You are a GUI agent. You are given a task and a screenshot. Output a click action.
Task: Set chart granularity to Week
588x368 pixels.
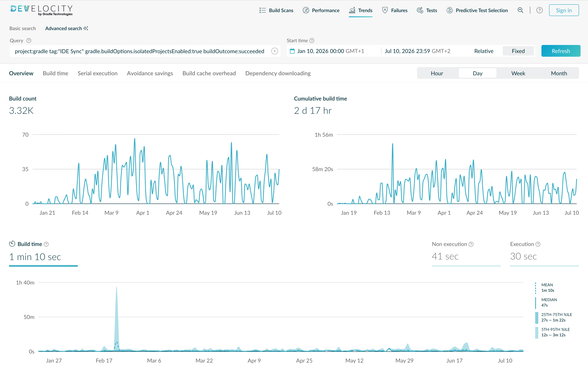[x=518, y=73]
